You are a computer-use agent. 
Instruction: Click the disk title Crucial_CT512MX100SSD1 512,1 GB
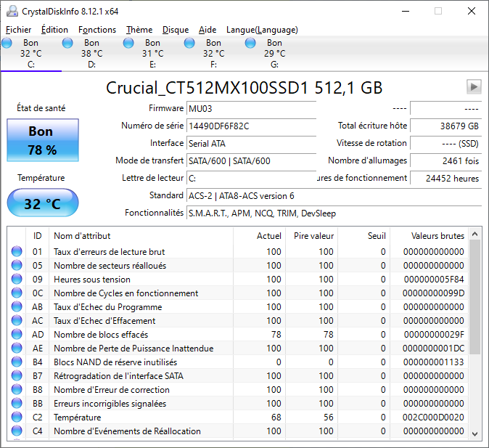[244, 87]
